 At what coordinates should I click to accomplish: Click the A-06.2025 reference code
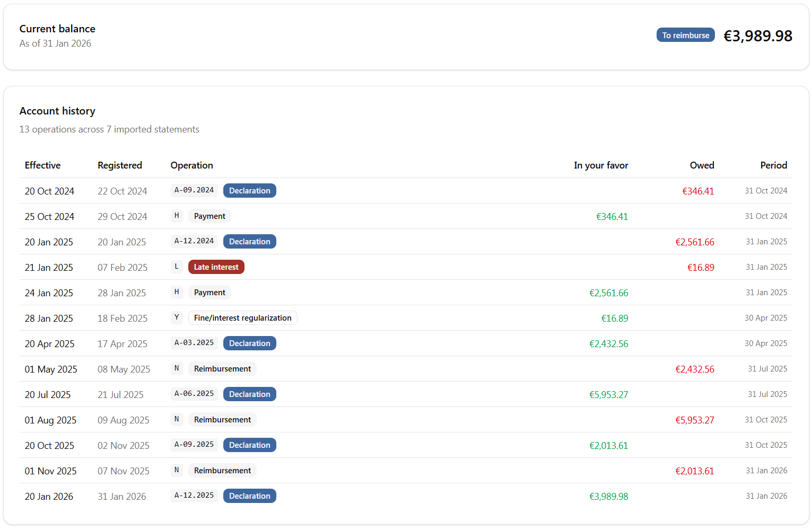[194, 394]
